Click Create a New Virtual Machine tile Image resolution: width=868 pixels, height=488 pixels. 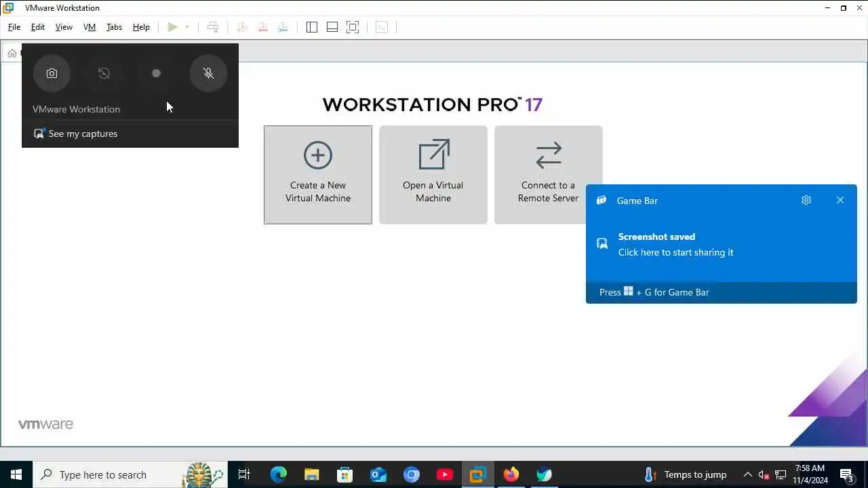[x=318, y=175]
